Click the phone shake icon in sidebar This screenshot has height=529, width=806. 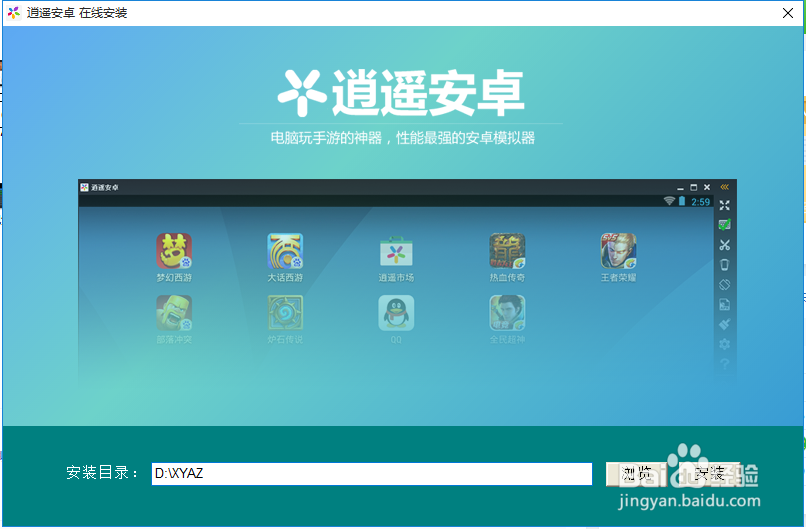[725, 265]
